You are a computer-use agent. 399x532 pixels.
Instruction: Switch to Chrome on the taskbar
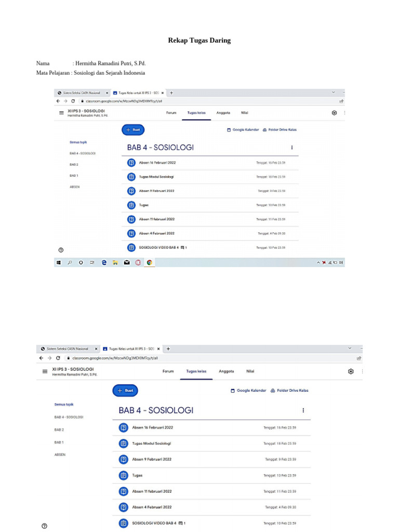click(x=149, y=262)
